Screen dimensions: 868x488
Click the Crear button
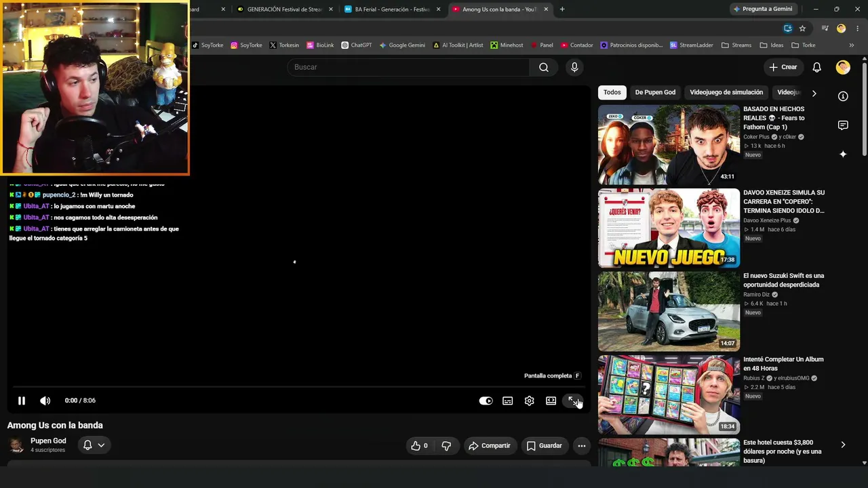[x=783, y=67]
